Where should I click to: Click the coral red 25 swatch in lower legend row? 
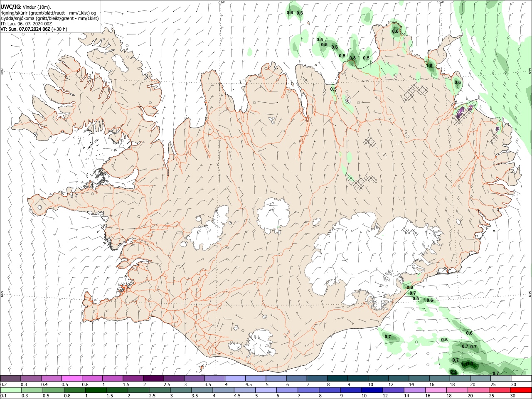(500, 390)
